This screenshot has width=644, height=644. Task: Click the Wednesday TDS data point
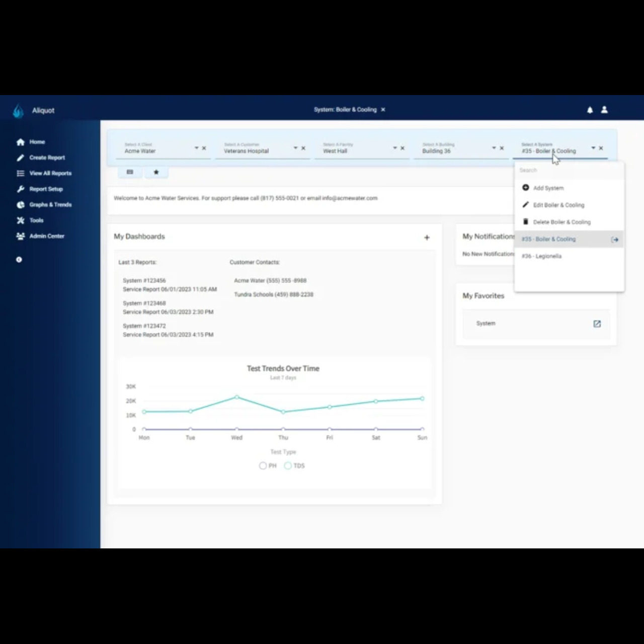click(237, 397)
